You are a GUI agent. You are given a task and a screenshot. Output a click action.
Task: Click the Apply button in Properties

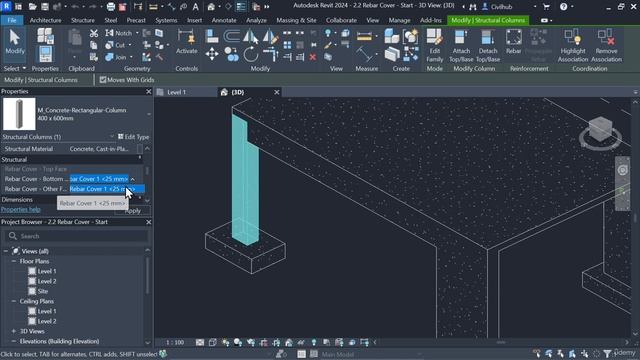point(133,211)
